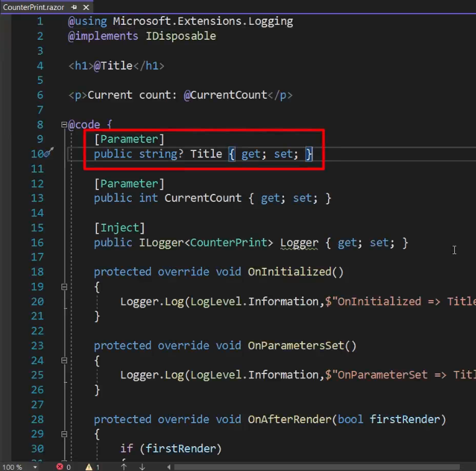
Task: Go to next issue with down arrow
Action: click(142, 467)
